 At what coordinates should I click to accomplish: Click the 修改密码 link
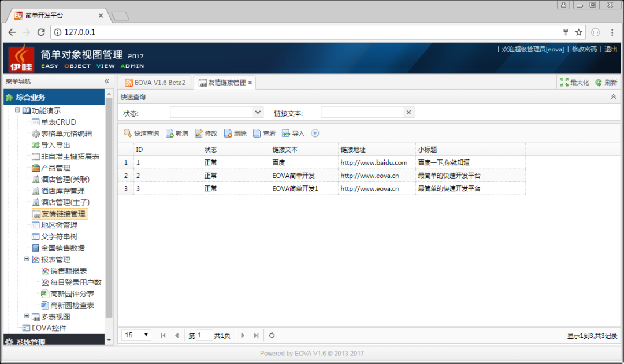click(x=584, y=49)
